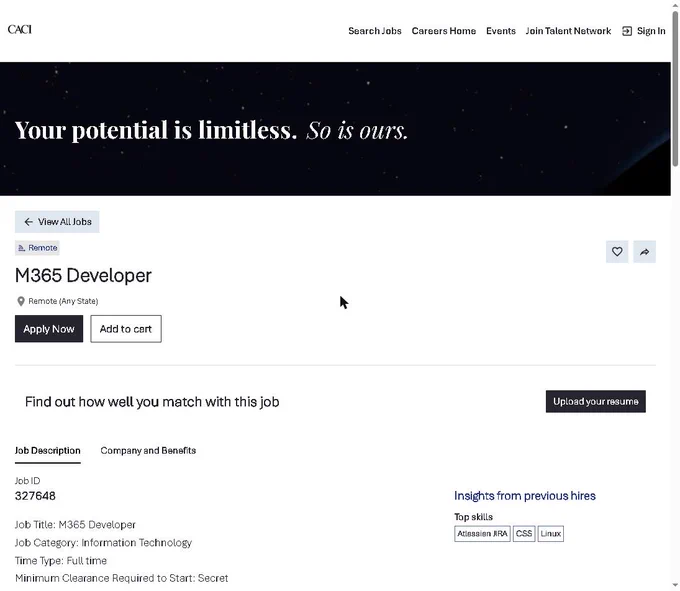Screen dimensions: 680x591
Task: Click the Job Title: M365 Developer line
Action: (x=75, y=525)
